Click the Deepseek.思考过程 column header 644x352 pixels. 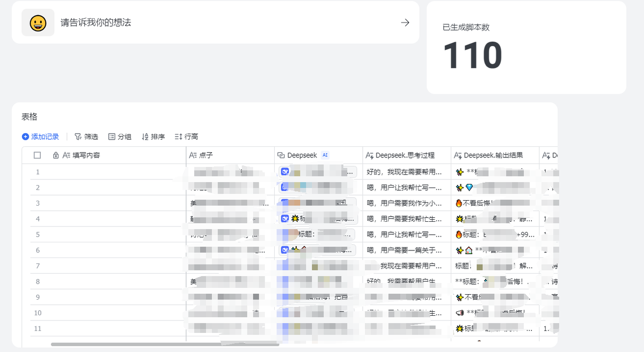pyautogui.click(x=407, y=155)
